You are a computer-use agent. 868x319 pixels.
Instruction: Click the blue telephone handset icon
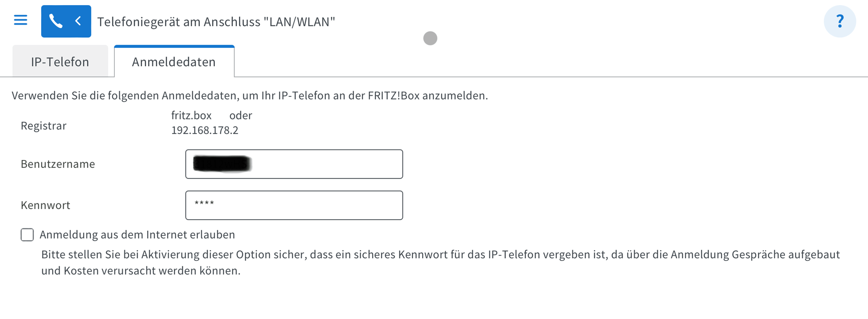click(x=56, y=21)
